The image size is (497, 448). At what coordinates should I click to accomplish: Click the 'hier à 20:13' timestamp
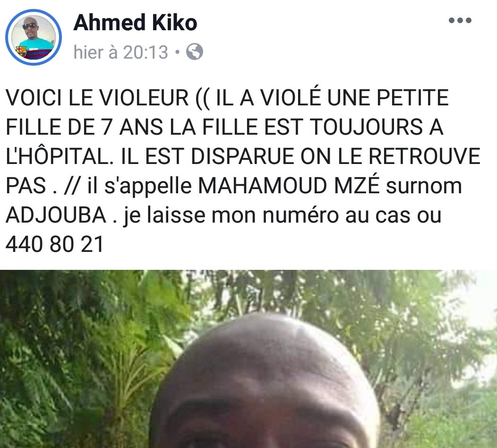click(x=121, y=52)
